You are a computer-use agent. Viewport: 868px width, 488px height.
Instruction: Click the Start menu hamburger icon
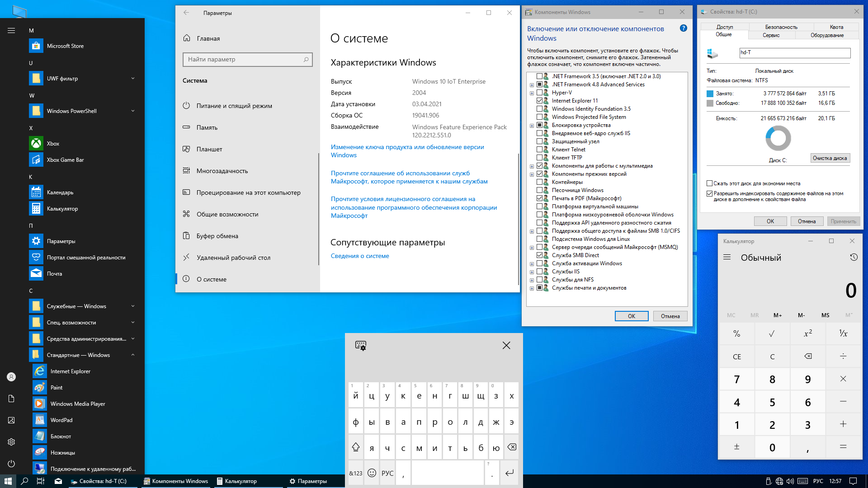11,31
